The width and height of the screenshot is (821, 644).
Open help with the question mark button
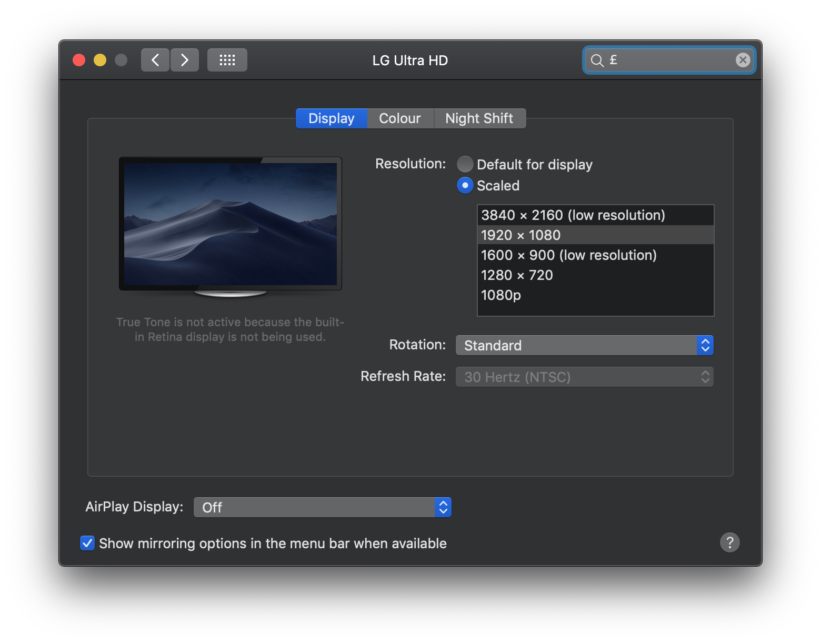pyautogui.click(x=729, y=542)
